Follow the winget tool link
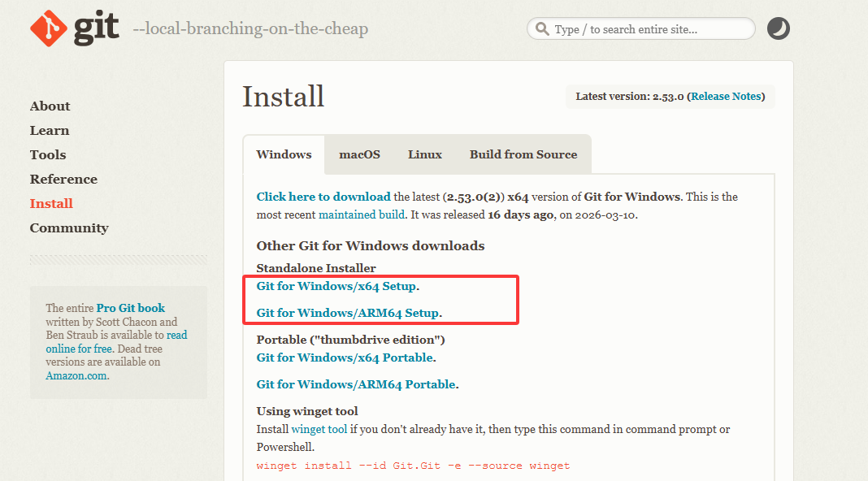868x481 pixels. (319, 429)
